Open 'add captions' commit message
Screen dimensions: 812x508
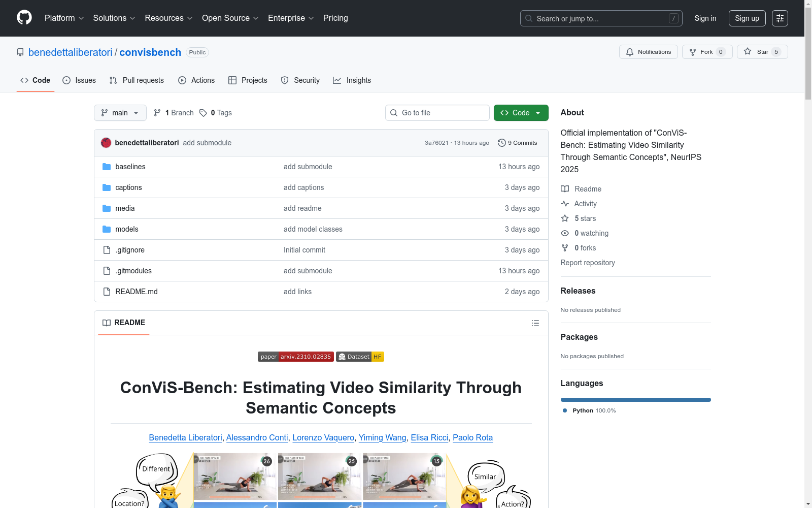[x=303, y=187]
